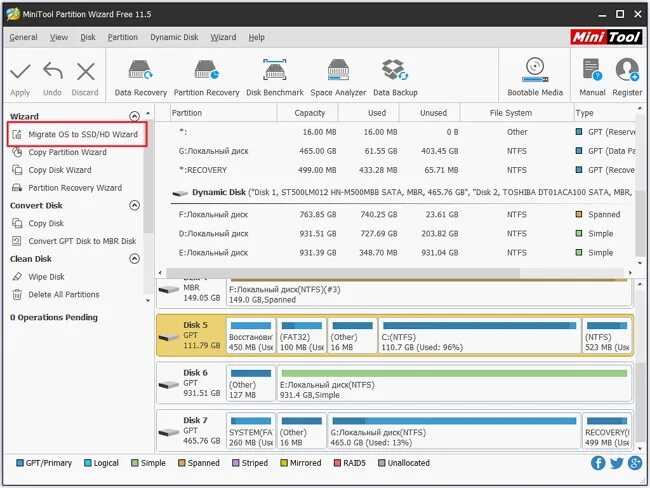Click Copy Disk under Convert Disk
This screenshot has height=488, width=650.
pyautogui.click(x=38, y=223)
